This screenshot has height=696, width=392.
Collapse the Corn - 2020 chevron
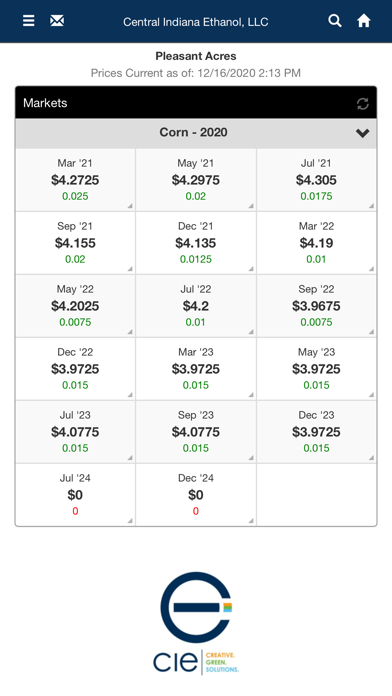[363, 133]
